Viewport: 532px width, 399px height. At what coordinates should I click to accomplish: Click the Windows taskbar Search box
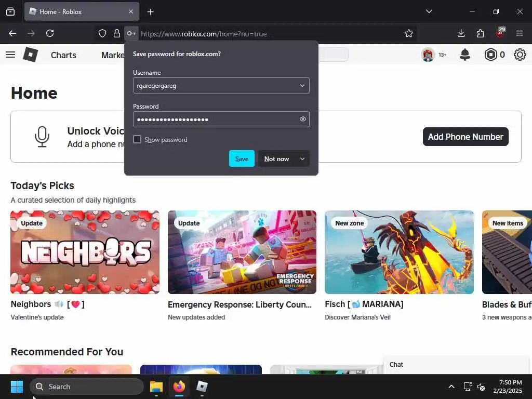(x=87, y=387)
